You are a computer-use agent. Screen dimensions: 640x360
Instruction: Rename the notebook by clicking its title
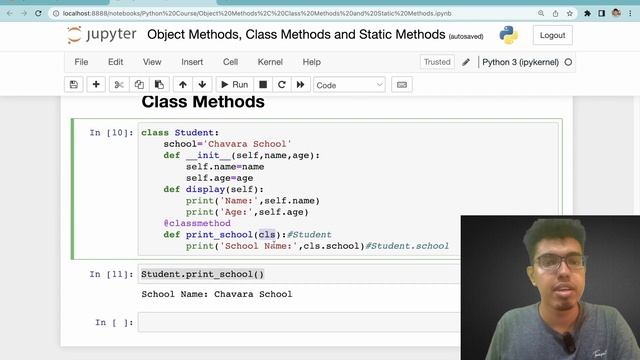point(296,35)
